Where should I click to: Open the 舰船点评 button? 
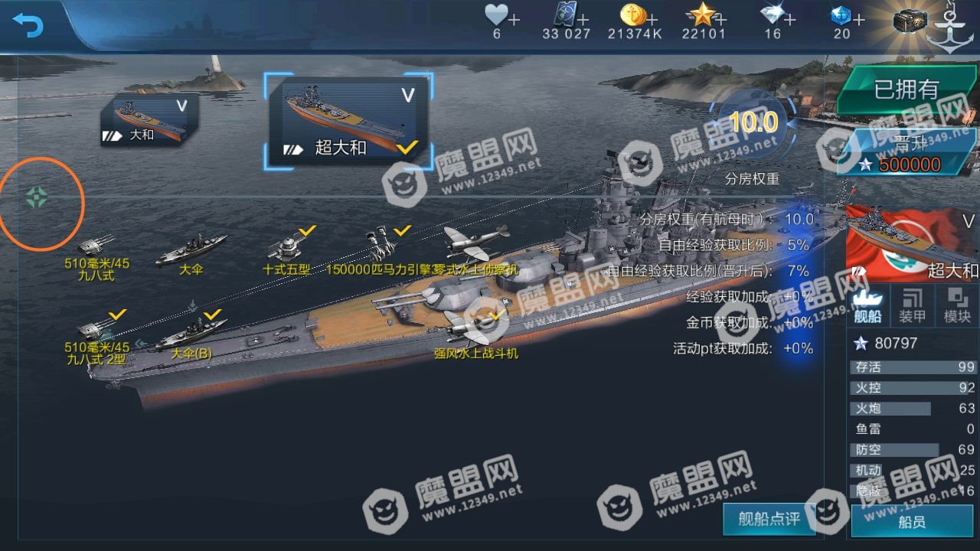tap(769, 519)
